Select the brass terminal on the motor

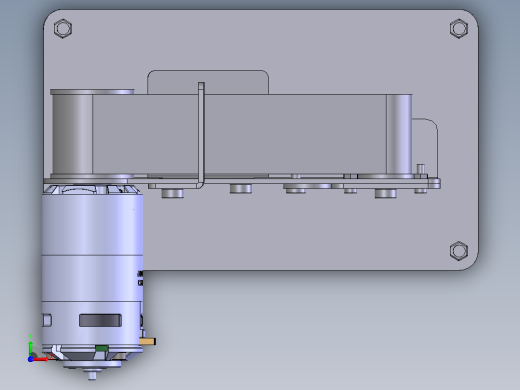click(x=147, y=341)
